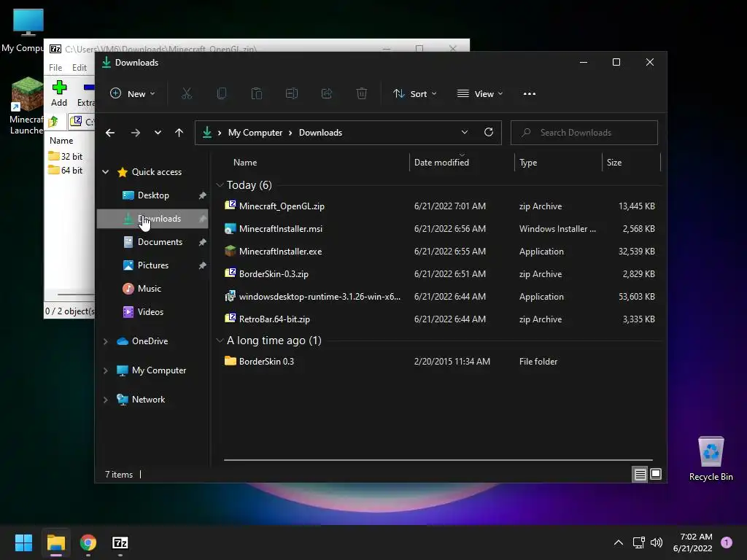Select Pictures in Quick access

153,265
